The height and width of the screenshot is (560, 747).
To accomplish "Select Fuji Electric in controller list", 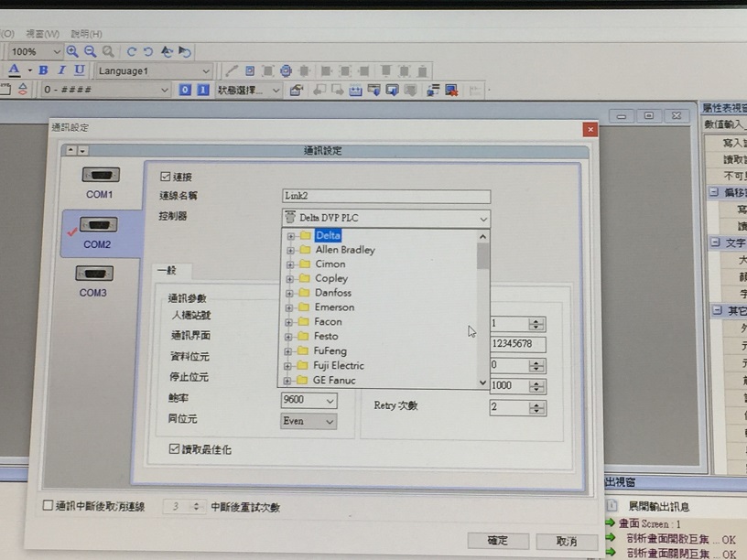I will pos(338,366).
